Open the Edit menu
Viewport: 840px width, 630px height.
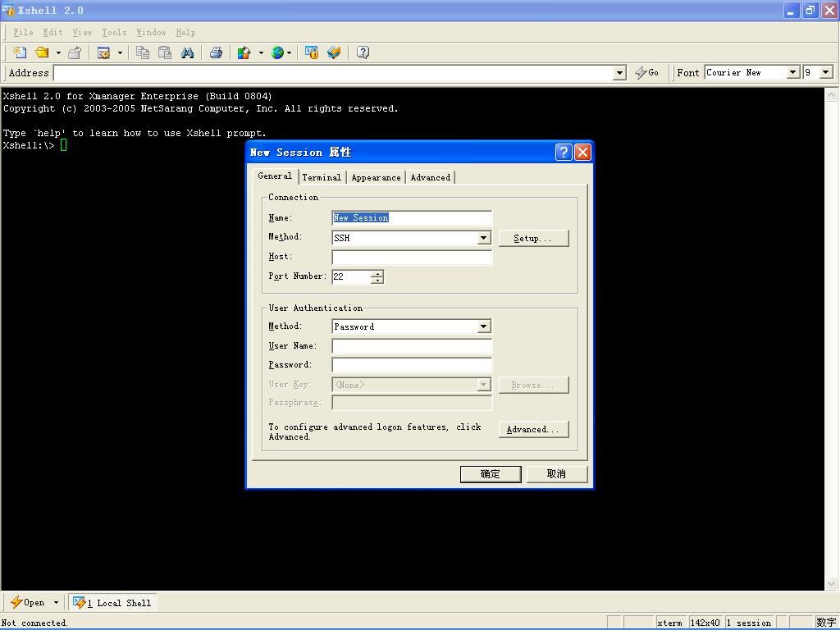[x=52, y=32]
